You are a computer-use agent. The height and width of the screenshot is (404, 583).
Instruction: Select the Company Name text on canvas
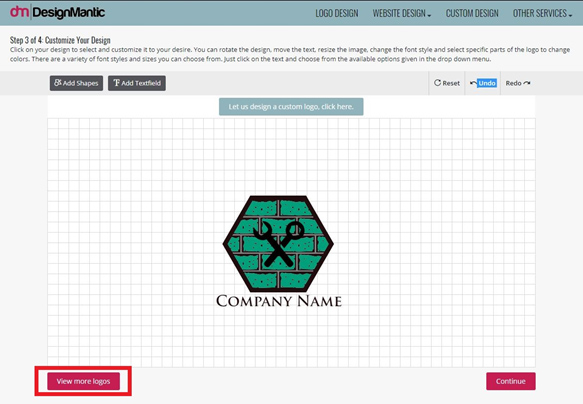279,301
